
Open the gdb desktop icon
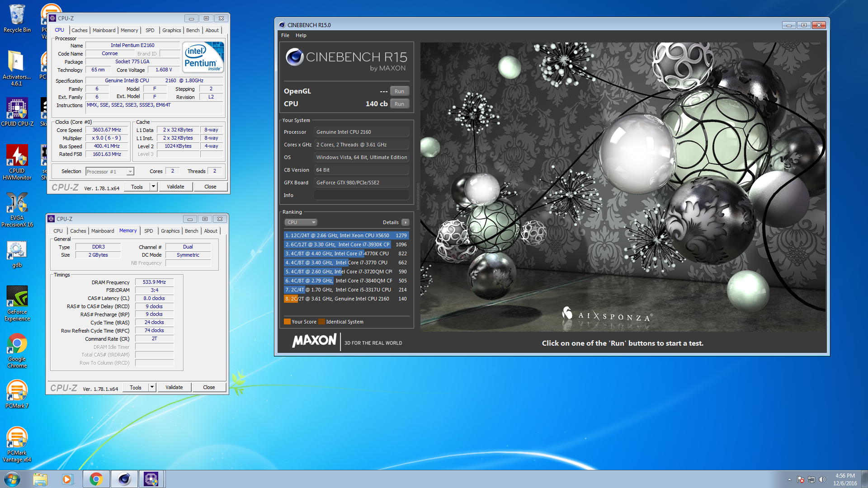[x=17, y=254]
